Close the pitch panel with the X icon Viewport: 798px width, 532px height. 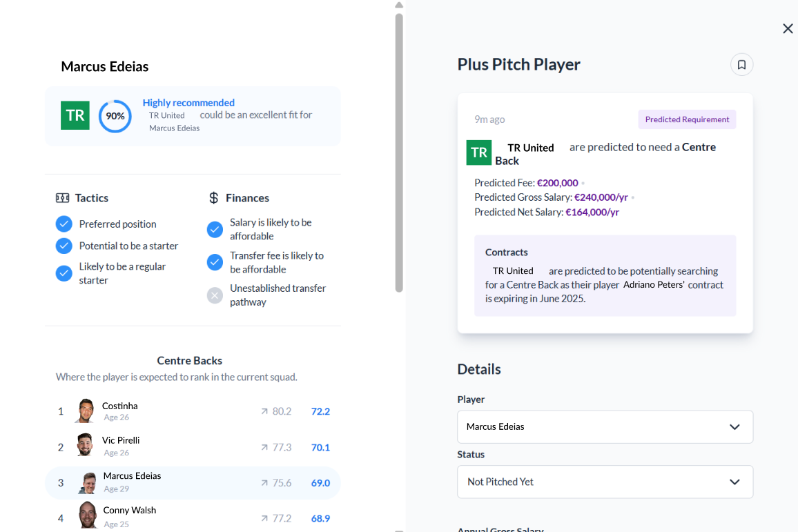tap(788, 28)
